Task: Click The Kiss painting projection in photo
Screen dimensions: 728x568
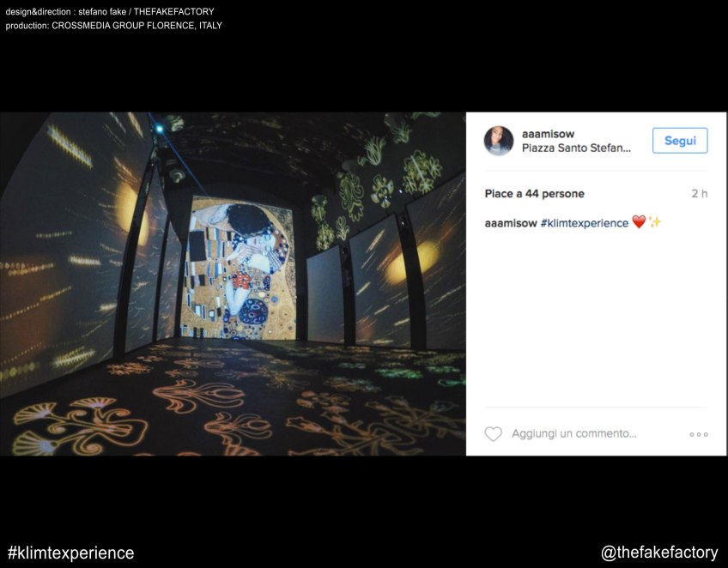Action: coord(240,268)
